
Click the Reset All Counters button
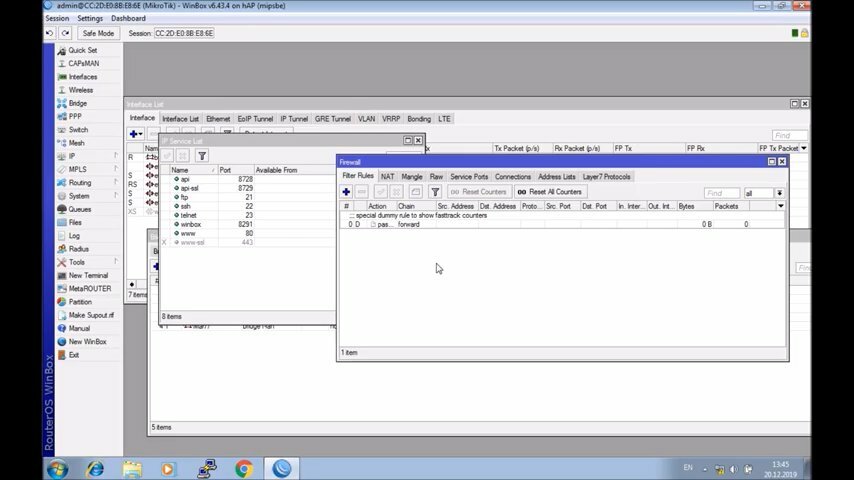point(550,192)
